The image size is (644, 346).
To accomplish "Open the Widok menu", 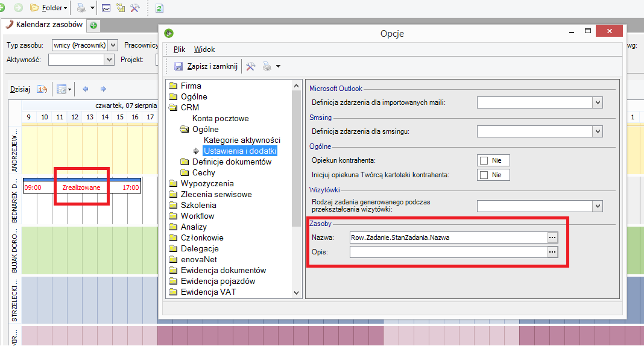I will click(204, 49).
